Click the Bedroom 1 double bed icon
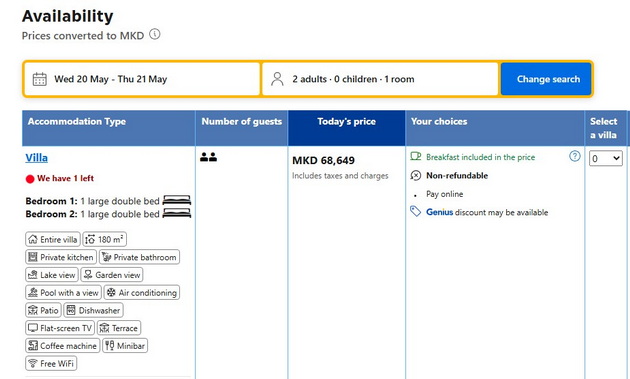 pos(177,200)
